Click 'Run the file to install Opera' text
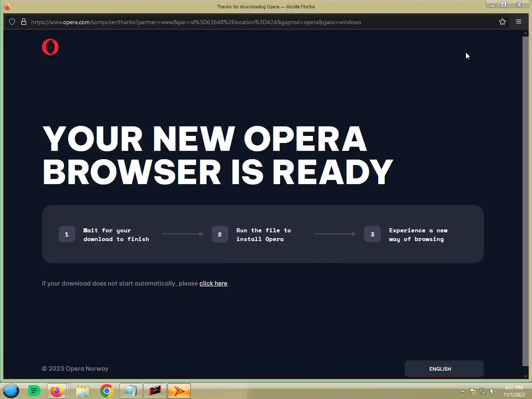Screen dimensions: 532x399 pyautogui.click(x=264, y=234)
